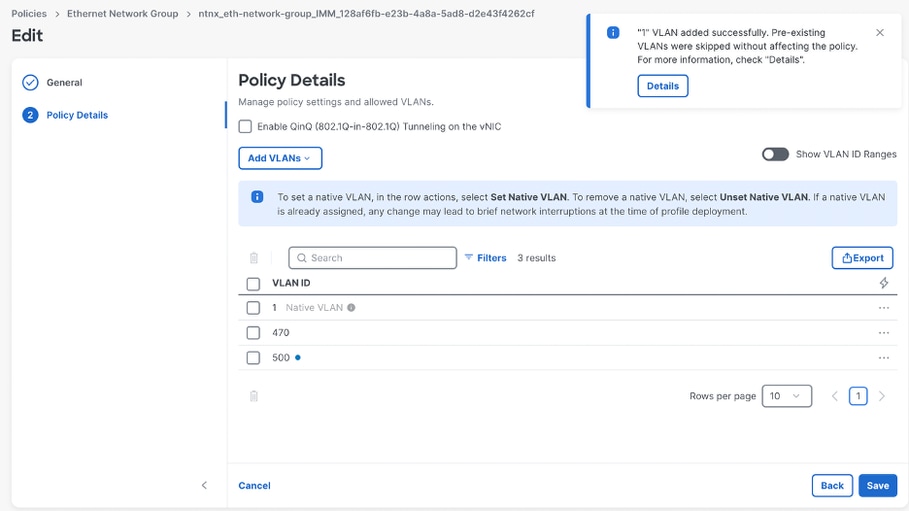Open row actions for VLAN 500

click(x=883, y=358)
